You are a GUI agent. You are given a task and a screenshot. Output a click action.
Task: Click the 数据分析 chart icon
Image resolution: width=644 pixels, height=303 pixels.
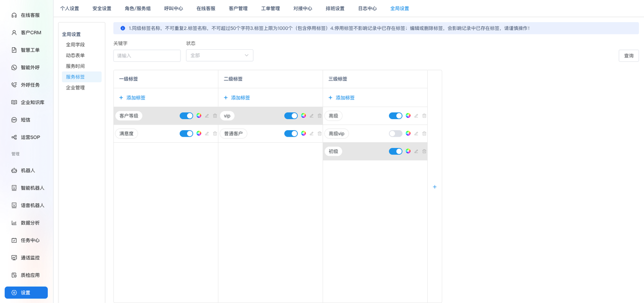tap(14, 223)
